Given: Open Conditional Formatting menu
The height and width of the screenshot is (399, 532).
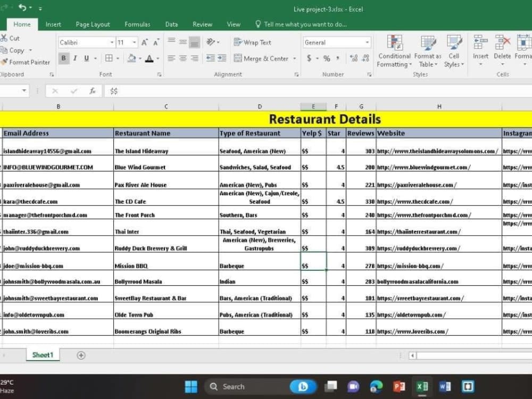Looking at the screenshot, I should pyautogui.click(x=394, y=51).
